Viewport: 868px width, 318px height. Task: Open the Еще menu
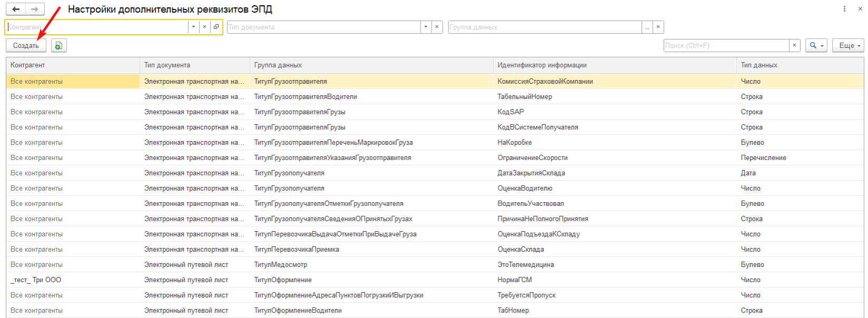(848, 46)
